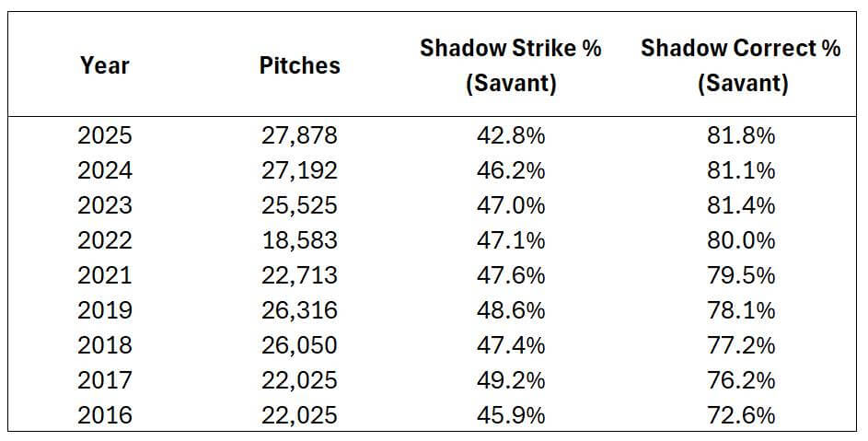Click the 2024 year cell

[x=104, y=170]
